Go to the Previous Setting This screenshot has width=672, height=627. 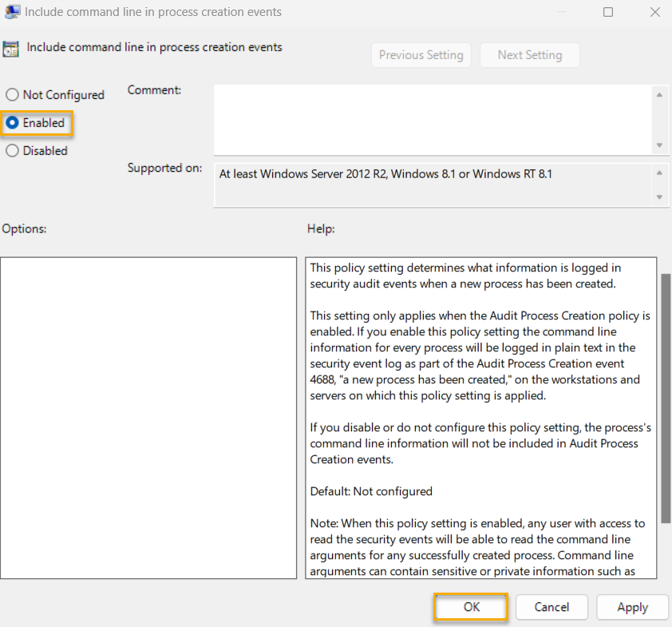[421, 55]
